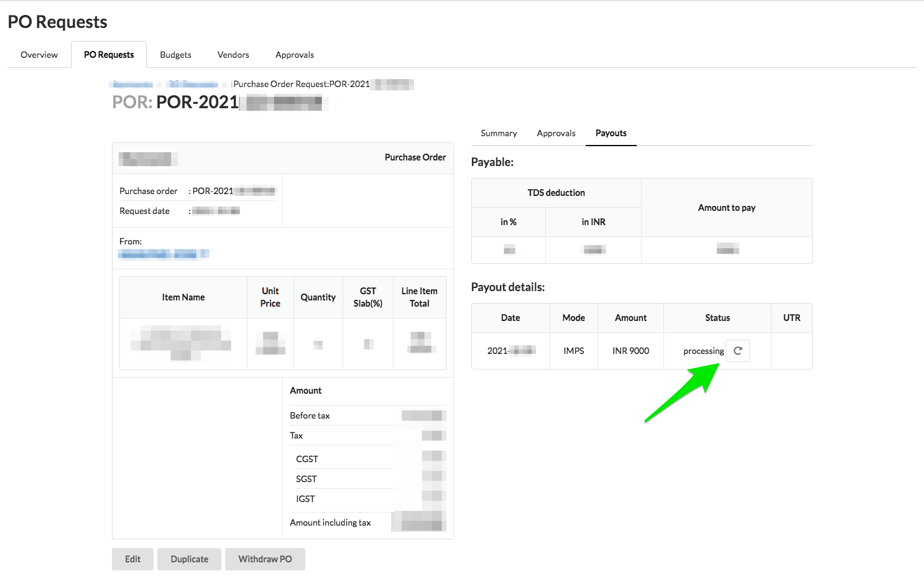The width and height of the screenshot is (924, 581).
Task: Select the Vendors tab
Action: [x=233, y=55]
